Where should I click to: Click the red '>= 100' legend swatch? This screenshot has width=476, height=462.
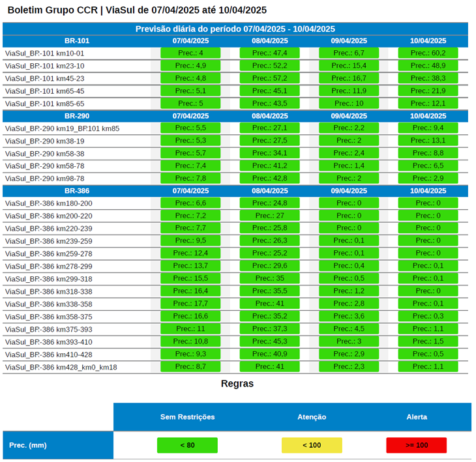pos(417,445)
